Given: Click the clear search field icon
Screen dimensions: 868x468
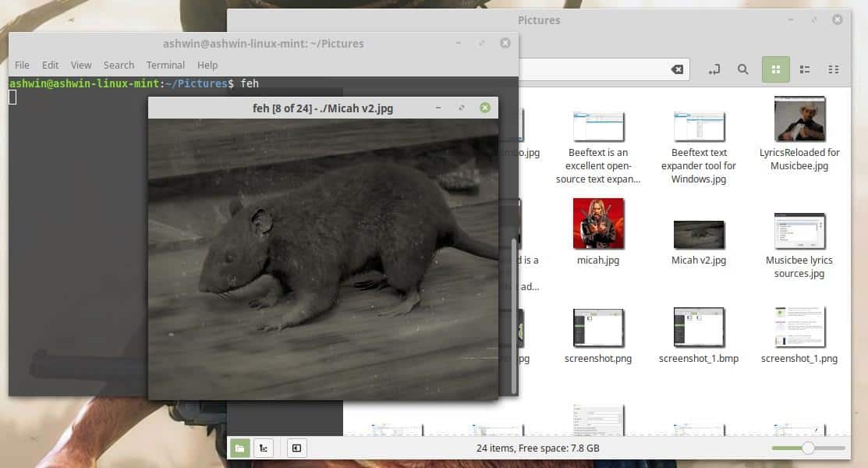Looking at the screenshot, I should point(677,69).
